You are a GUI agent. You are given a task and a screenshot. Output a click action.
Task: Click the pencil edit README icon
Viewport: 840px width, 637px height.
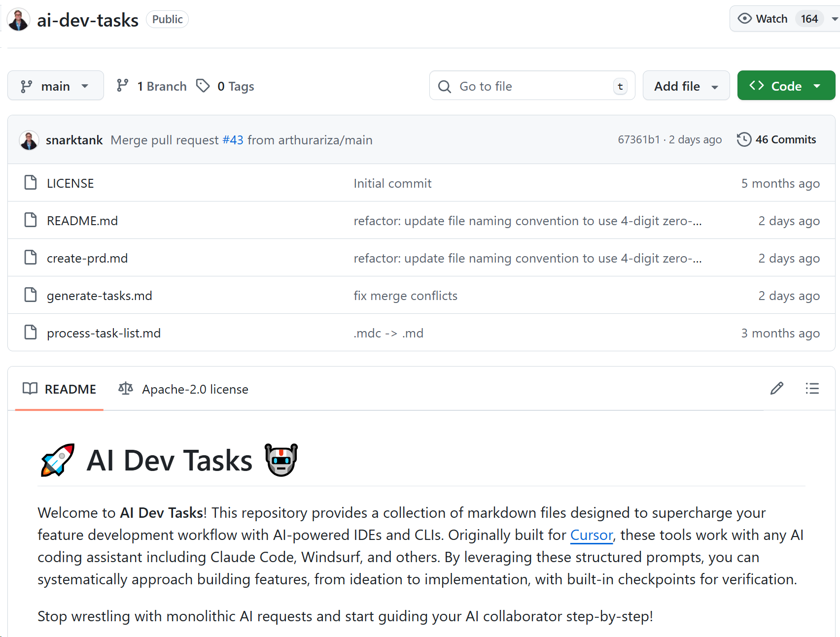pyautogui.click(x=777, y=388)
